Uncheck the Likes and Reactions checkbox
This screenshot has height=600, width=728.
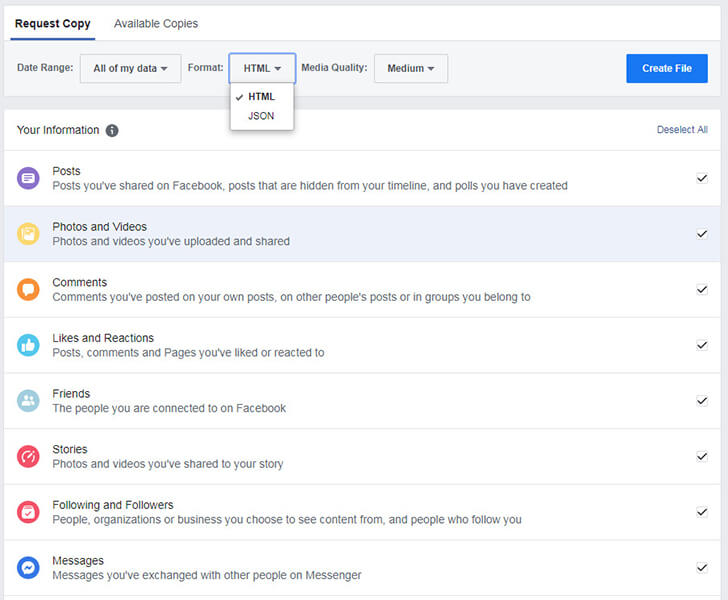coord(702,345)
